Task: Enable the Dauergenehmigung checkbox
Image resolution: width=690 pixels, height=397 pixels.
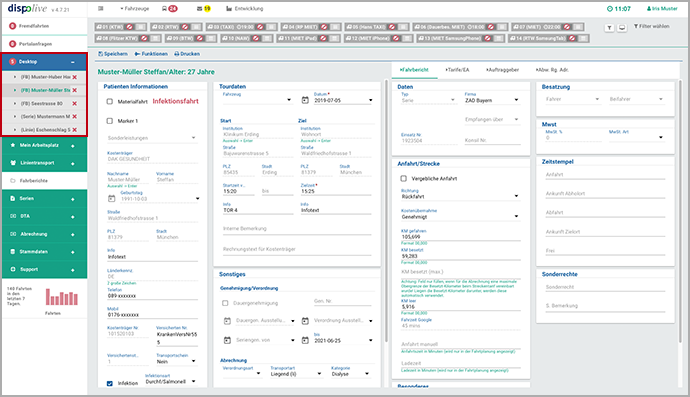Action: click(x=225, y=303)
